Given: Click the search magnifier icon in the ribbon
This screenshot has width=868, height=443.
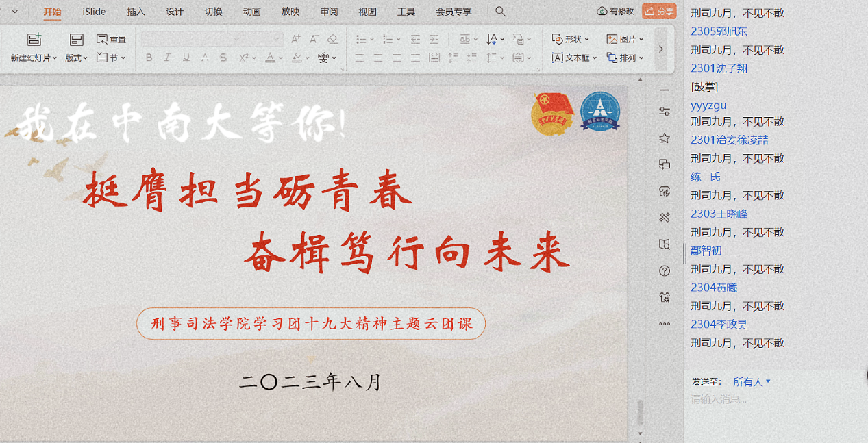Looking at the screenshot, I should (x=501, y=12).
